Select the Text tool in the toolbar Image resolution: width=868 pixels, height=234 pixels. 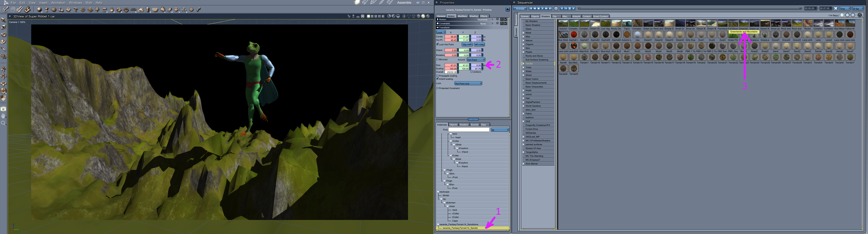(x=76, y=10)
